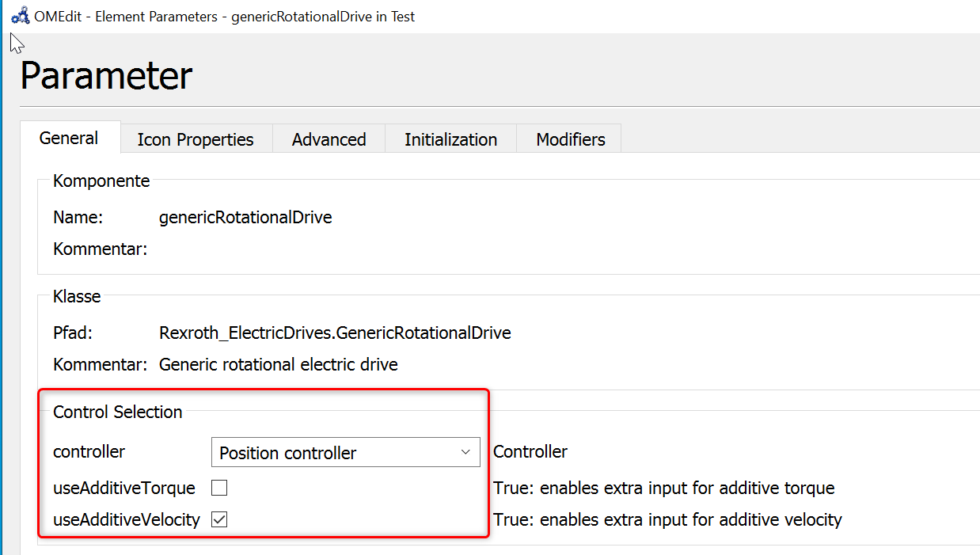Screen dimensions: 980x555
Task: Click the Control Selection group heading
Action: pos(117,412)
